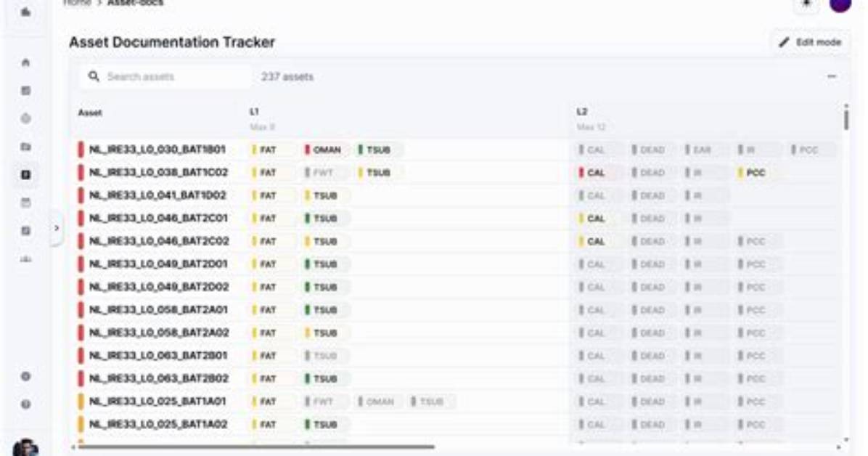Screen dimensions: 868x456
Task: Click grey OMAN chip in BAT1A01 row
Action: point(379,401)
